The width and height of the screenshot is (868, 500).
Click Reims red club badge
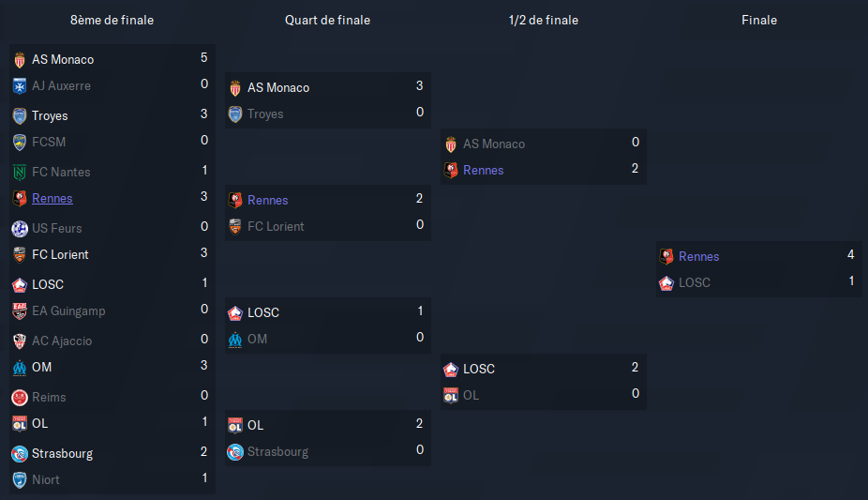click(x=20, y=398)
